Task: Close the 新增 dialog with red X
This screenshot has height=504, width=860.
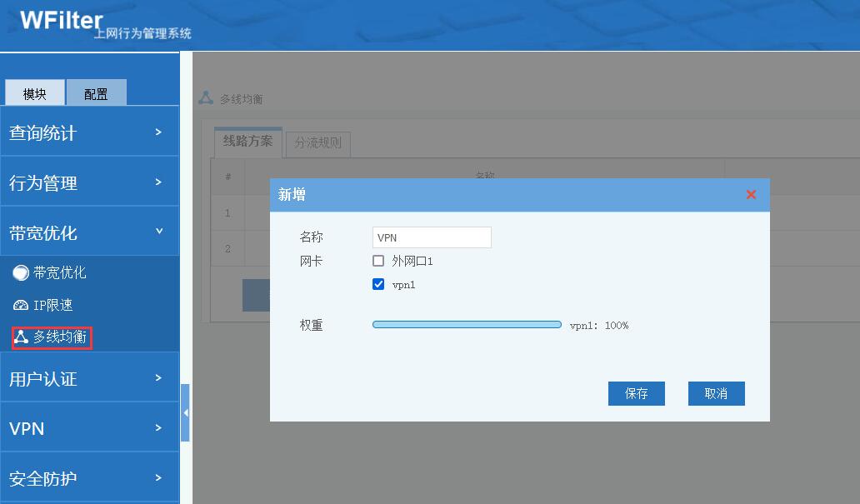Action: click(x=751, y=195)
